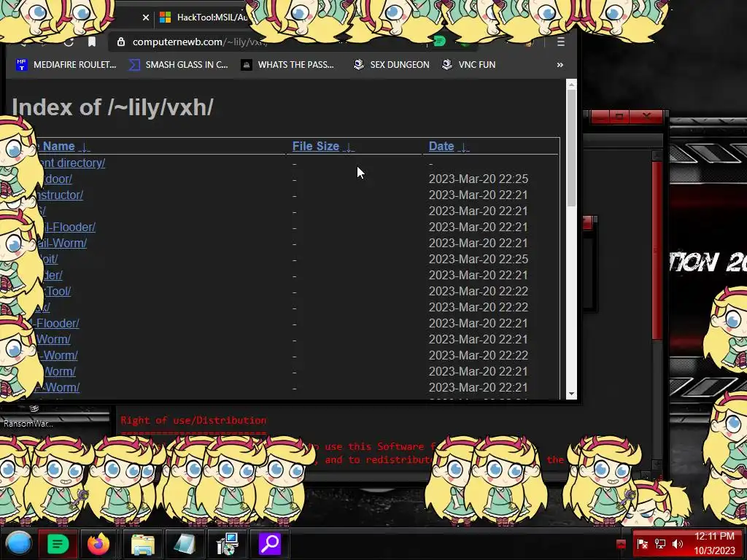Viewport: 747px width, 560px height.
Task: Click the page scrollbar down arrow
Action: [571, 394]
